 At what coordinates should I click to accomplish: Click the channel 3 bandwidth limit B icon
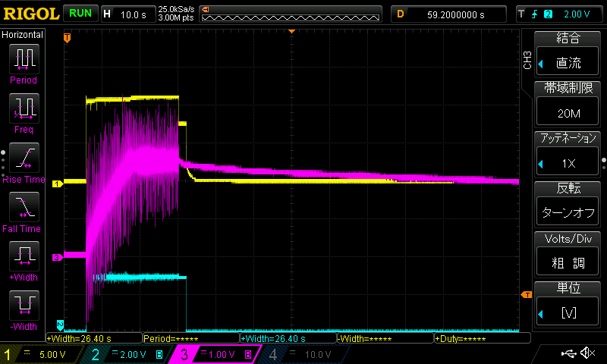[x=248, y=354]
